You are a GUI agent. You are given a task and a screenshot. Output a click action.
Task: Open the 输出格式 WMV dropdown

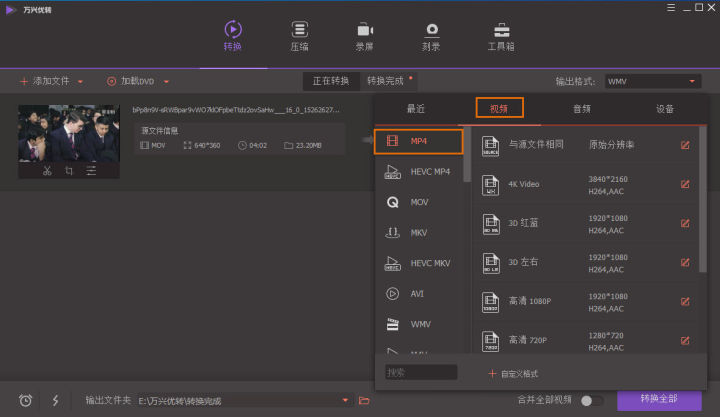(652, 81)
